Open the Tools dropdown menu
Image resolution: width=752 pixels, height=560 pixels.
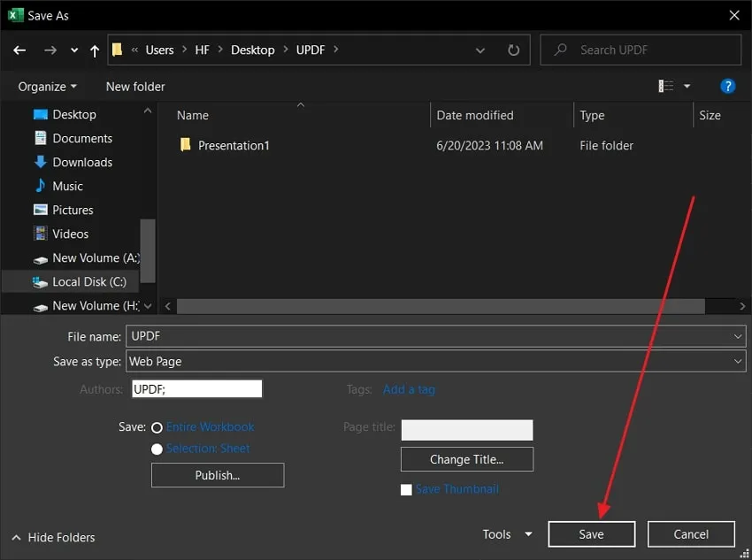(x=507, y=534)
